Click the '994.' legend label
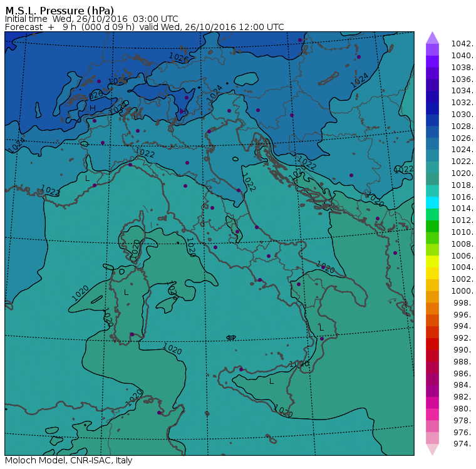 [463, 326]
